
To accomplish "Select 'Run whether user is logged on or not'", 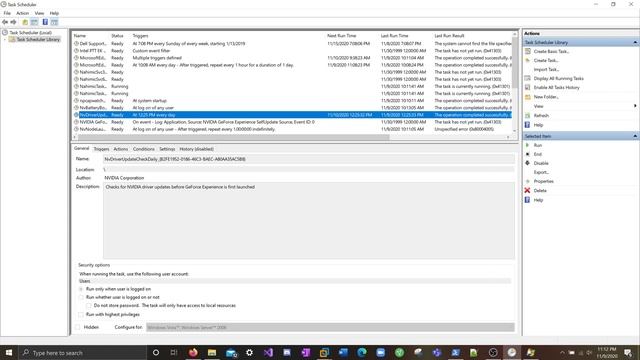I will 81,298.
